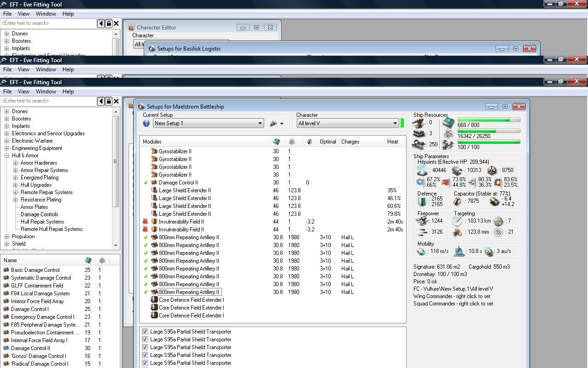Click the volley damage icon showing 3126
This screenshot has width=588, height=368.
[x=422, y=231]
